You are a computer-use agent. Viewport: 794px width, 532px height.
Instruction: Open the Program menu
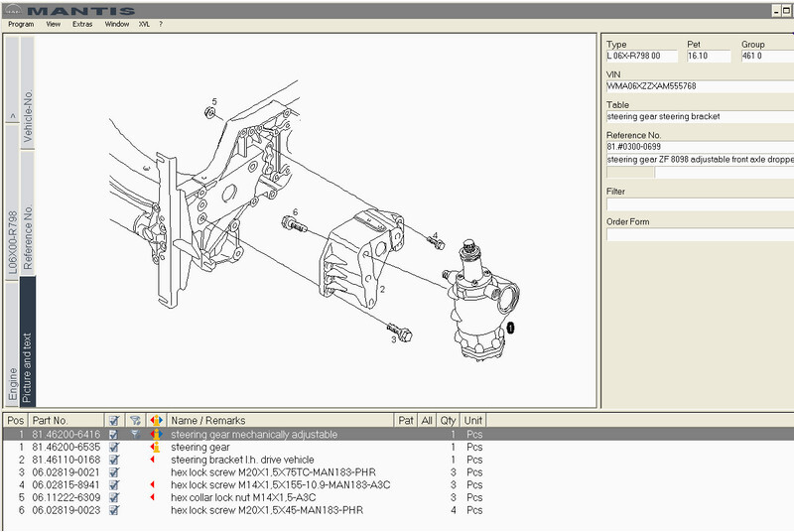coord(21,24)
